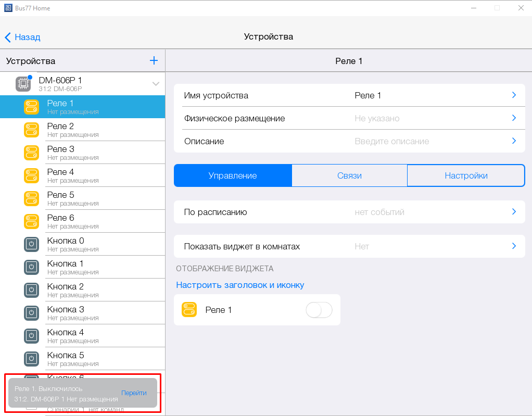Toggle the Реле 1 widget switch
532x416 pixels.
click(319, 310)
